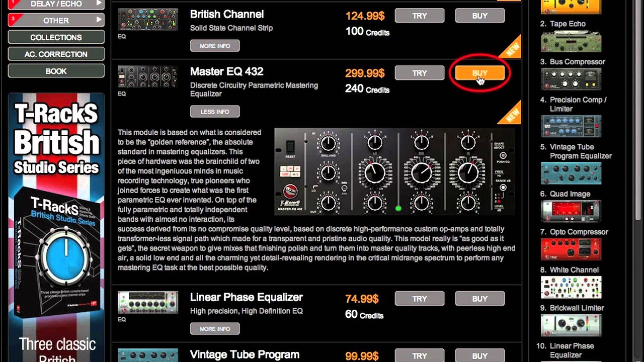Click the Tape Echo thumbnail
Screen dimensions: 644x362
tap(571, 42)
